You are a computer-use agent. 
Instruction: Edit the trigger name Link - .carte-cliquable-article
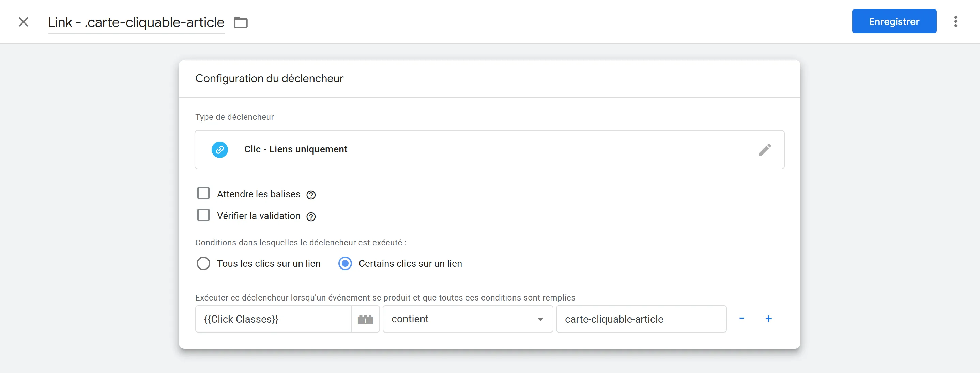coord(136,22)
